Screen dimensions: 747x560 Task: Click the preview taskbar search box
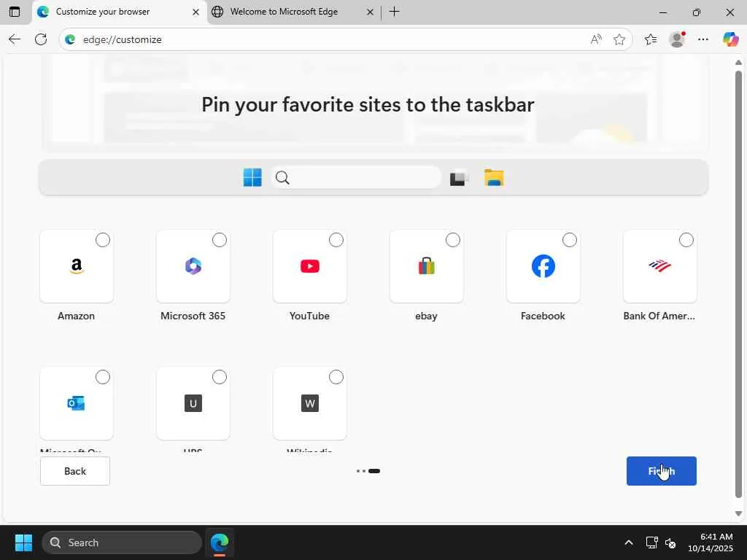(356, 178)
